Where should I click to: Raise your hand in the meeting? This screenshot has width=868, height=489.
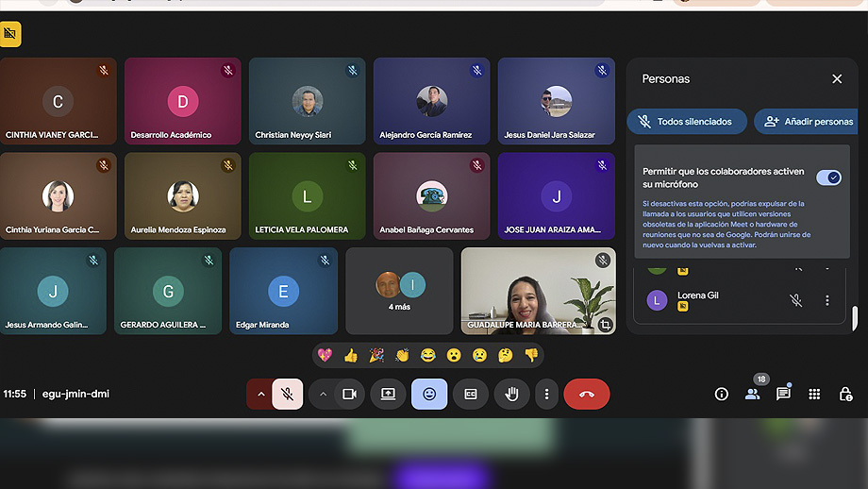[512, 394]
